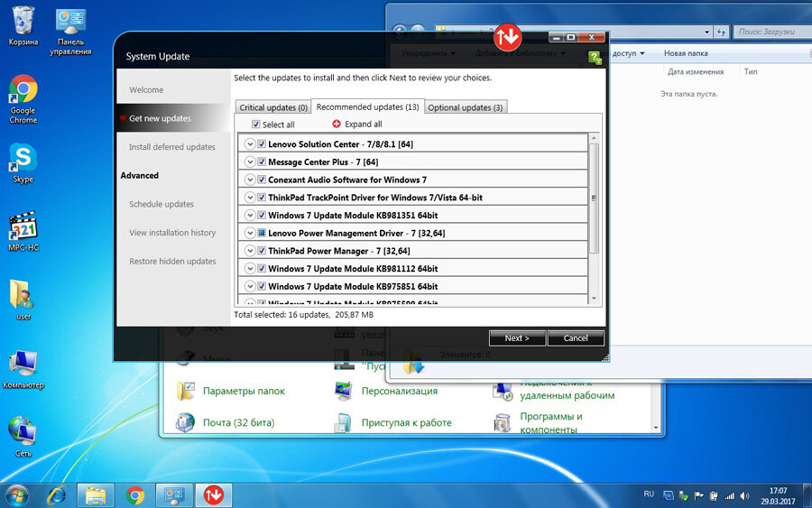Select the user folder desktop icon
812x508 pixels.
tap(23, 300)
